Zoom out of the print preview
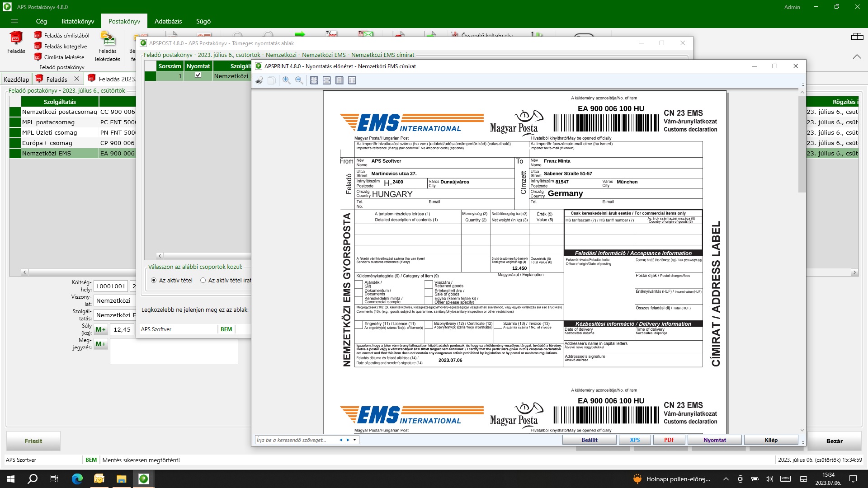 coord(299,80)
